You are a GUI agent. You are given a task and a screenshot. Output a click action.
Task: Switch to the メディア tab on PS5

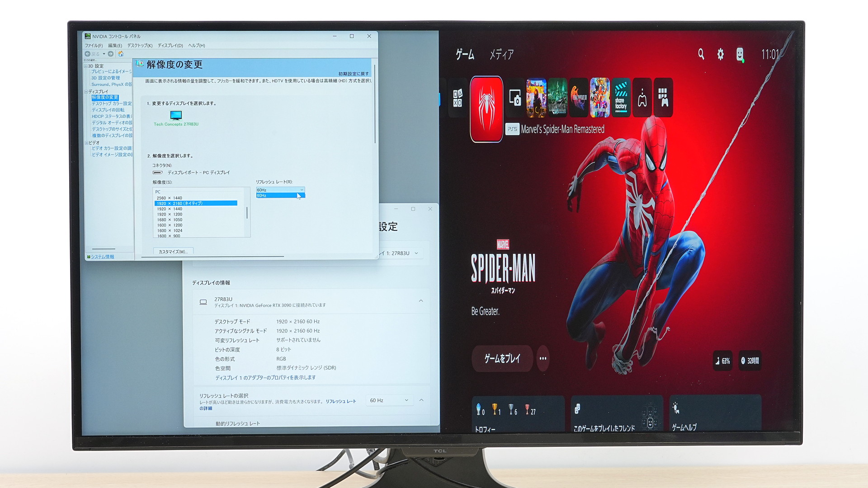(x=501, y=55)
